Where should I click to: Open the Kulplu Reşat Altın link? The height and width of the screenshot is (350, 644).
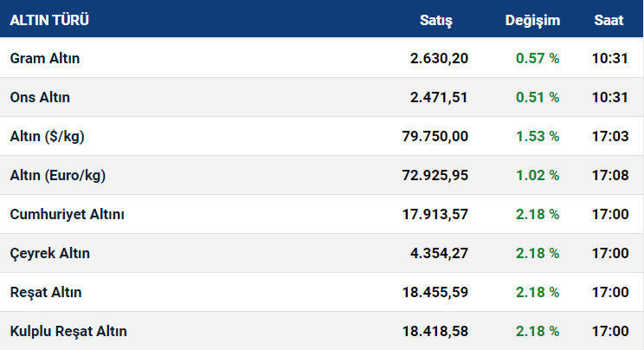tap(68, 332)
